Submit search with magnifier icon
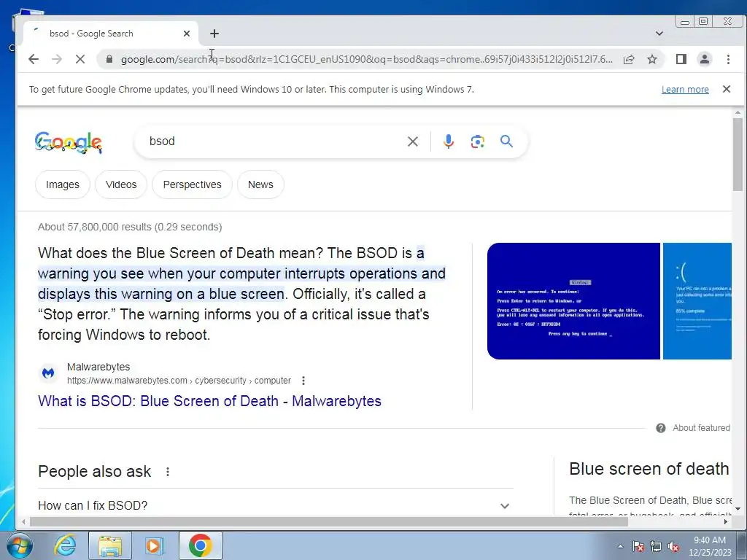The width and height of the screenshot is (747, 560). pos(506,141)
